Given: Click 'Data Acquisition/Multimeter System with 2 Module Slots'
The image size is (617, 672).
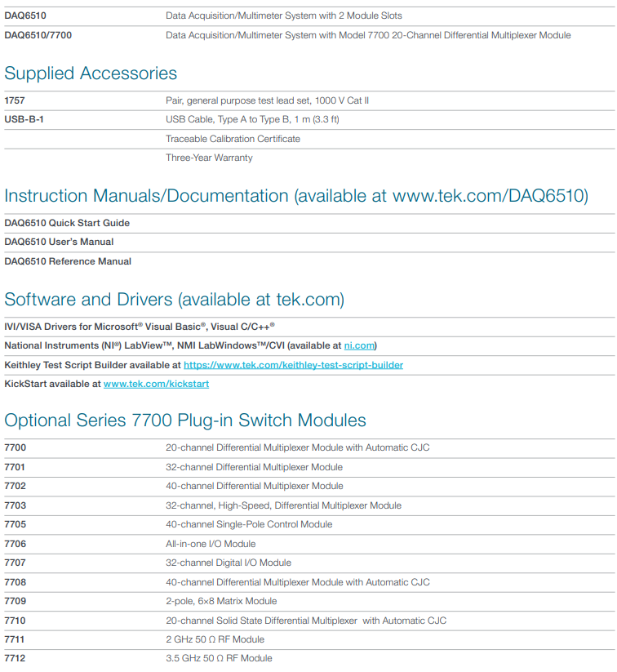Looking at the screenshot, I should point(284,16).
